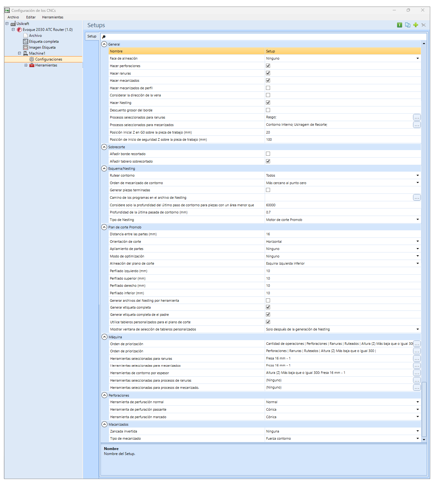Collapse the General section
448x489 pixels.
click(x=104, y=44)
